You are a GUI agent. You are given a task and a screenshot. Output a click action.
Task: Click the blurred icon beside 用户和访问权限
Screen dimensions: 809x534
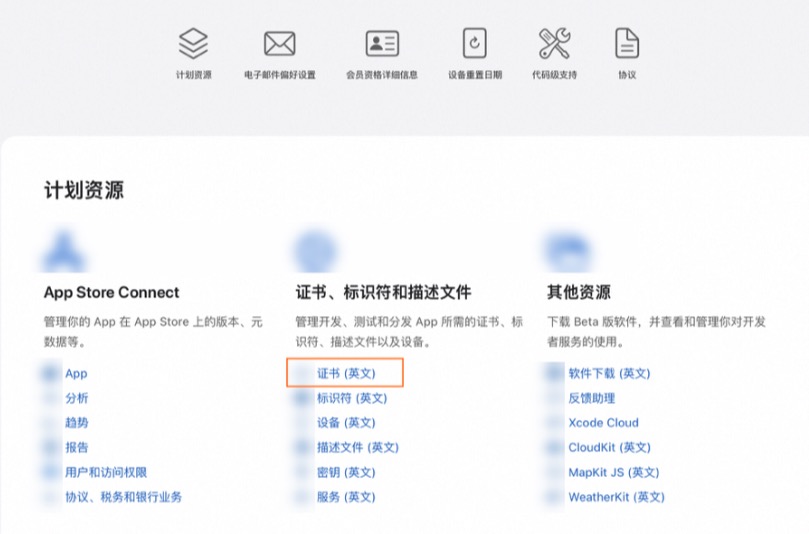(x=51, y=472)
